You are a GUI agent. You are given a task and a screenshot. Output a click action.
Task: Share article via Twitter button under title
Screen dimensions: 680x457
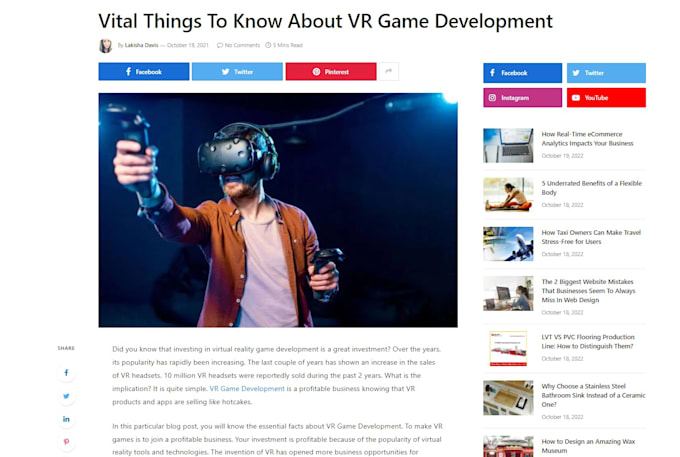click(x=237, y=72)
